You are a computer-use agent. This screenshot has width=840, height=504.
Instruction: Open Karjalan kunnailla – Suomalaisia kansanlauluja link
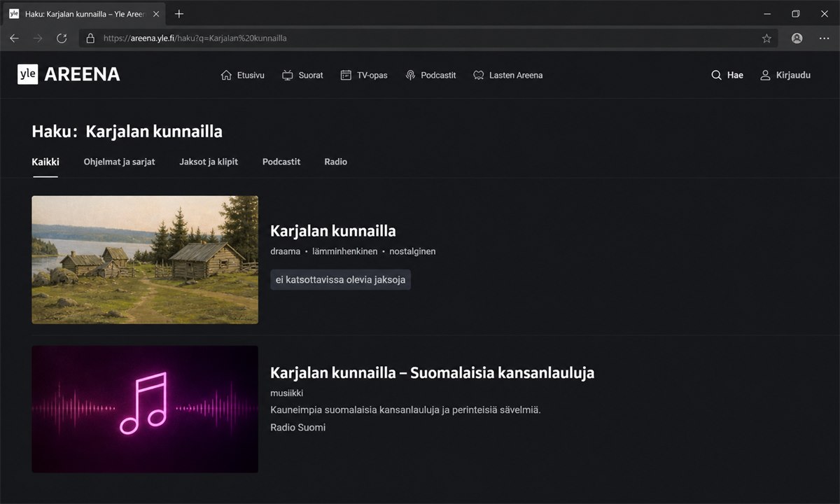pos(433,372)
